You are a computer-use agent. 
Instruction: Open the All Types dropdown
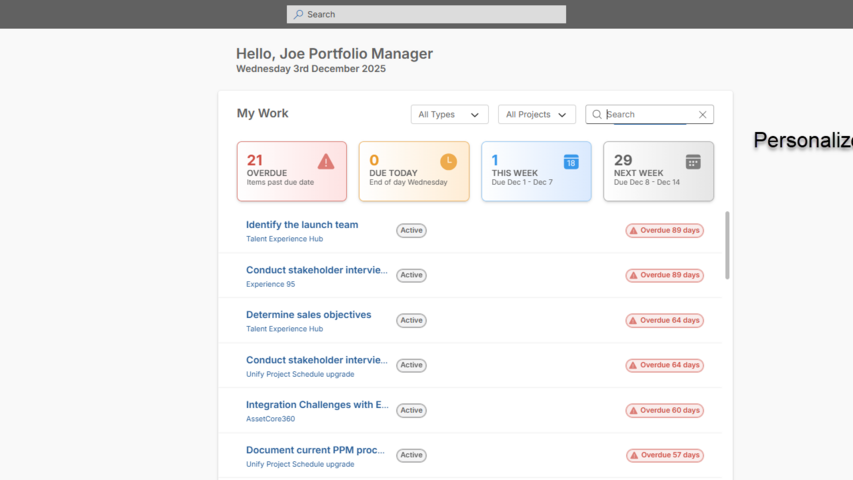pyautogui.click(x=449, y=115)
